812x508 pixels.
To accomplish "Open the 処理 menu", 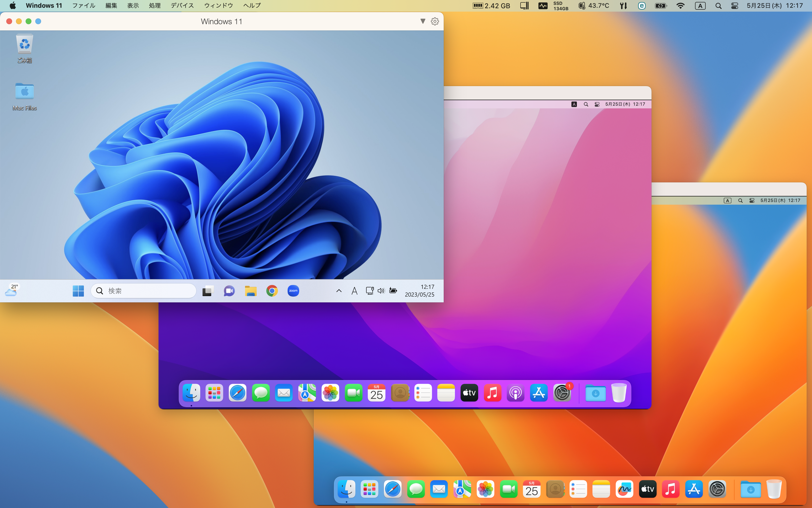I will coord(155,6).
